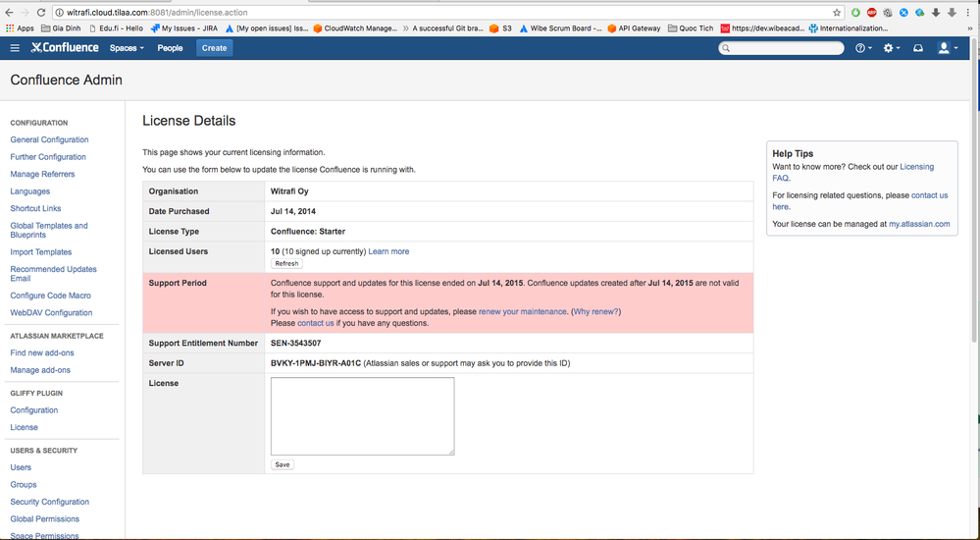Click contact us in Support Period
980x540 pixels.
pyautogui.click(x=316, y=323)
